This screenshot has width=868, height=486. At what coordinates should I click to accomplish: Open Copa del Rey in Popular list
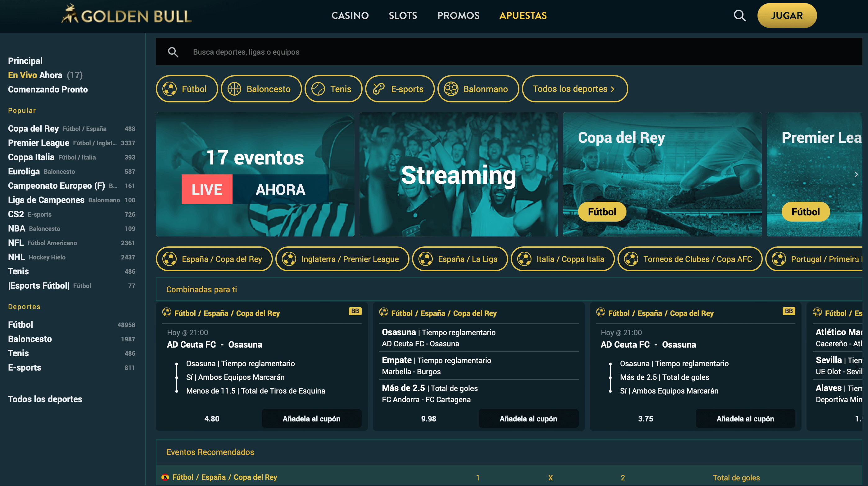71,129
